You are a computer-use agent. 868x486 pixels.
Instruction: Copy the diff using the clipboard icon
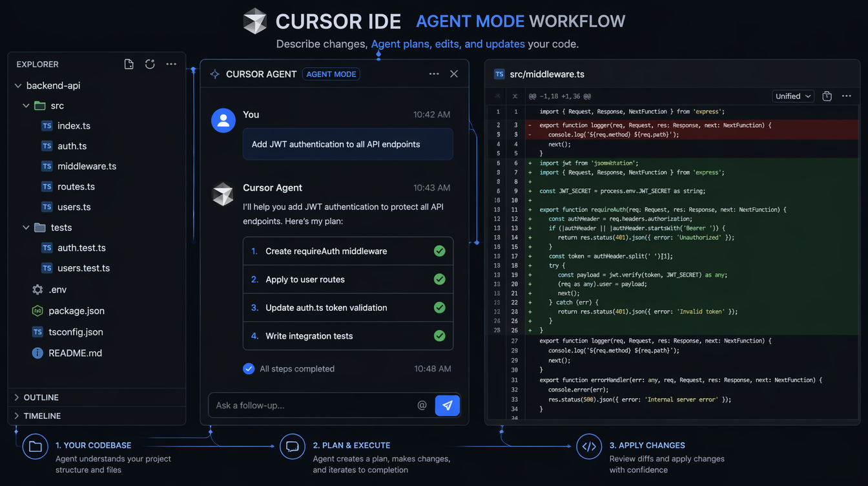(x=827, y=96)
